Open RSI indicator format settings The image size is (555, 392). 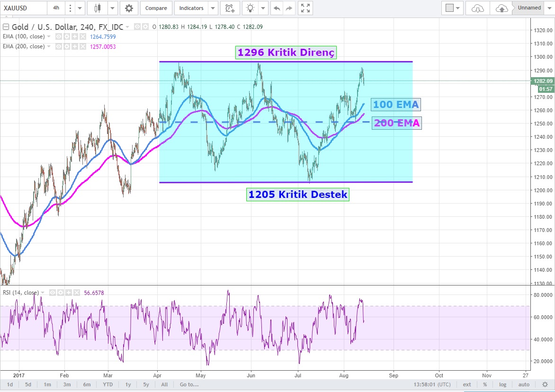pyautogui.click(x=61, y=293)
